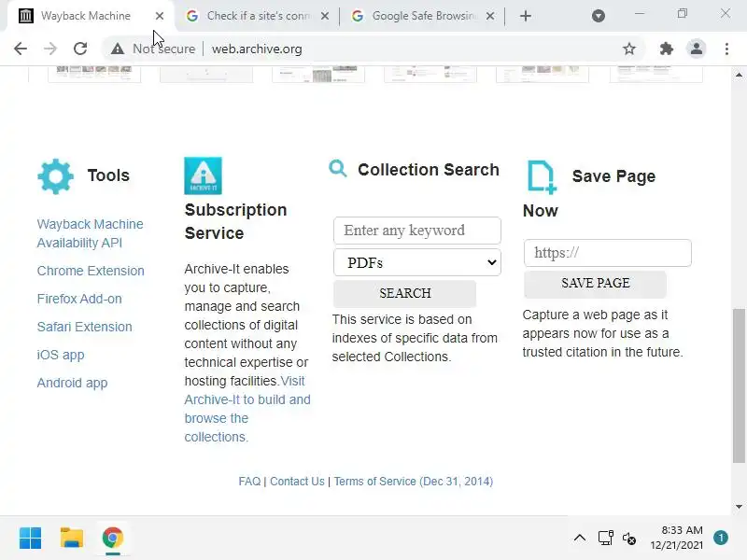Focus the https:// URL input field

[x=608, y=253]
